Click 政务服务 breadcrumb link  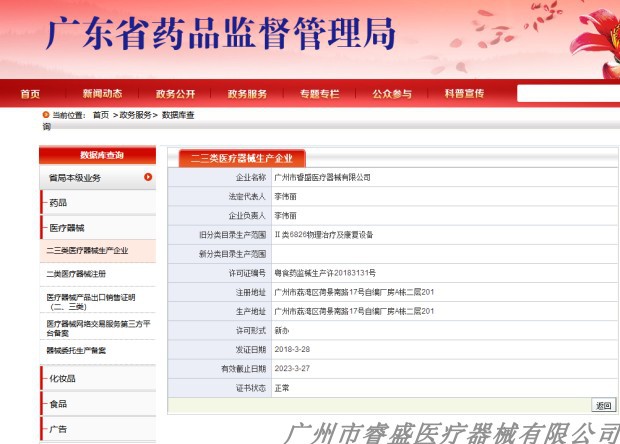135,115
